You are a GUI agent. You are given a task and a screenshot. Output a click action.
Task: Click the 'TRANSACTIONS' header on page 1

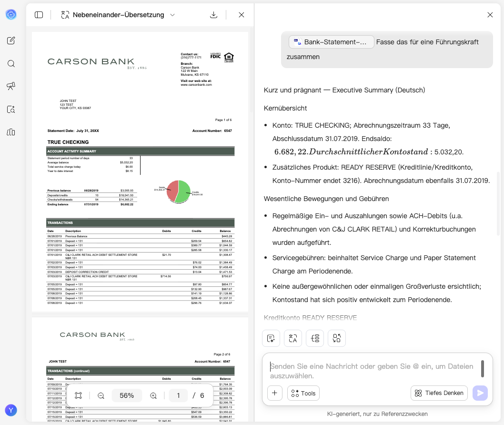tap(140, 223)
